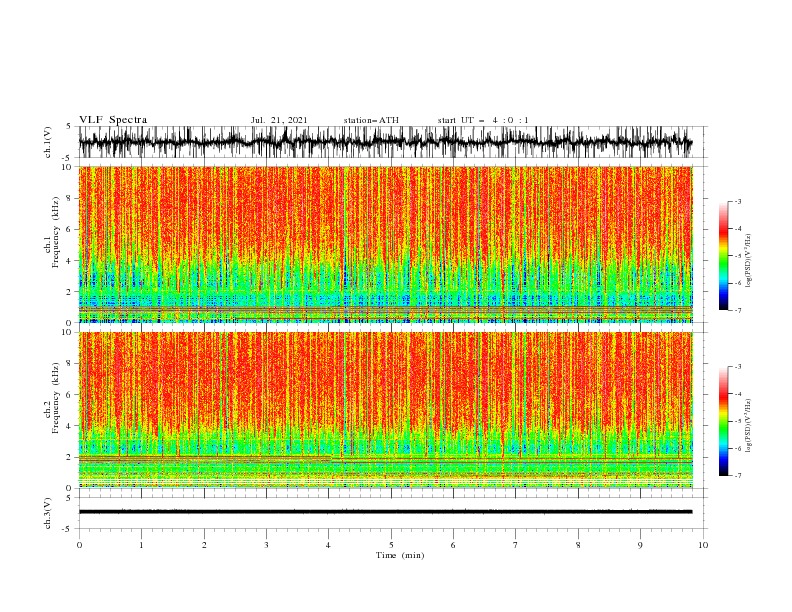The width and height of the screenshot is (792, 612).
Task: Click the "10" kHz tick on ch.2 frequency axis
Action: (67, 332)
